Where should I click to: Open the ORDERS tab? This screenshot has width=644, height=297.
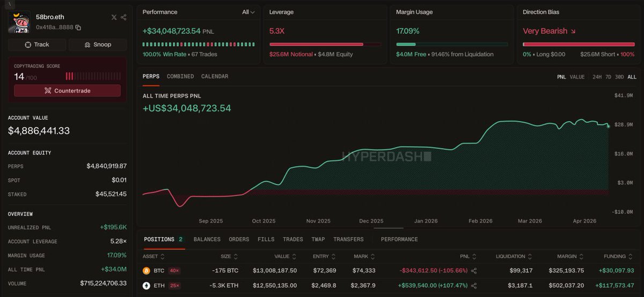pos(239,240)
